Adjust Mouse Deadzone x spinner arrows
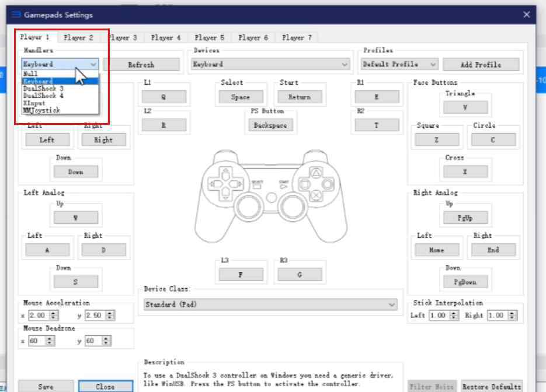 point(50,341)
